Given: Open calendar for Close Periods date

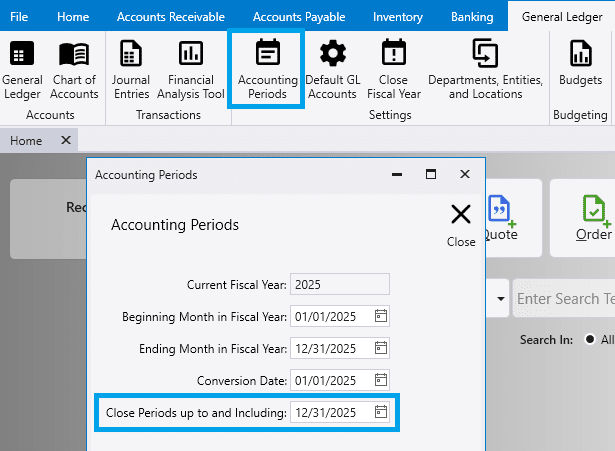Looking at the screenshot, I should (380, 412).
